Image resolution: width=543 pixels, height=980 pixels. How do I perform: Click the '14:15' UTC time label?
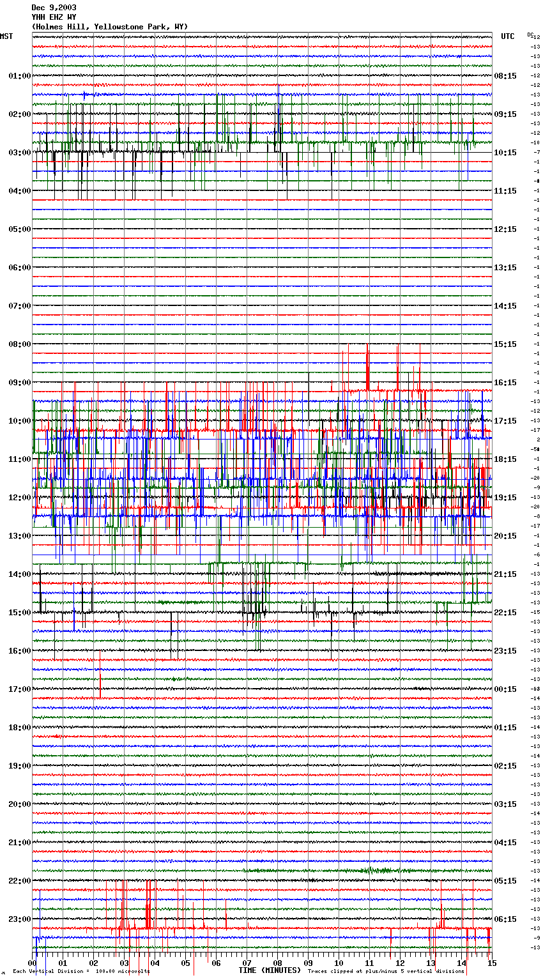(505, 306)
